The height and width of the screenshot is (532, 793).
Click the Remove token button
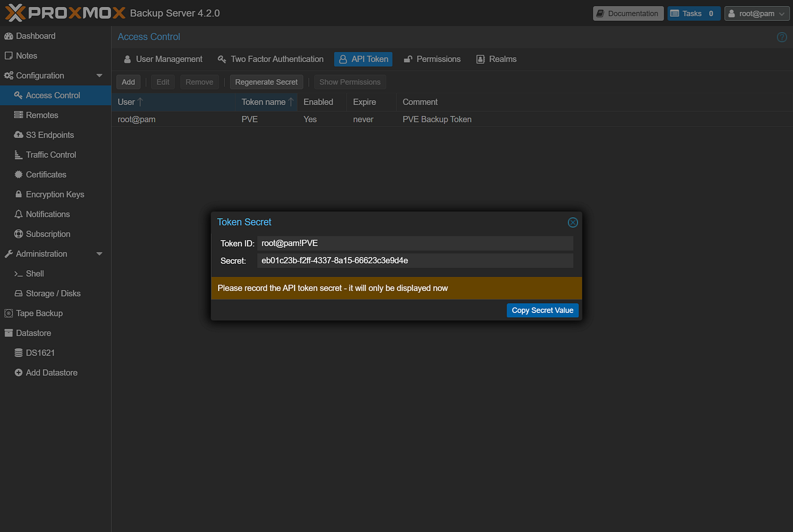[x=199, y=82]
